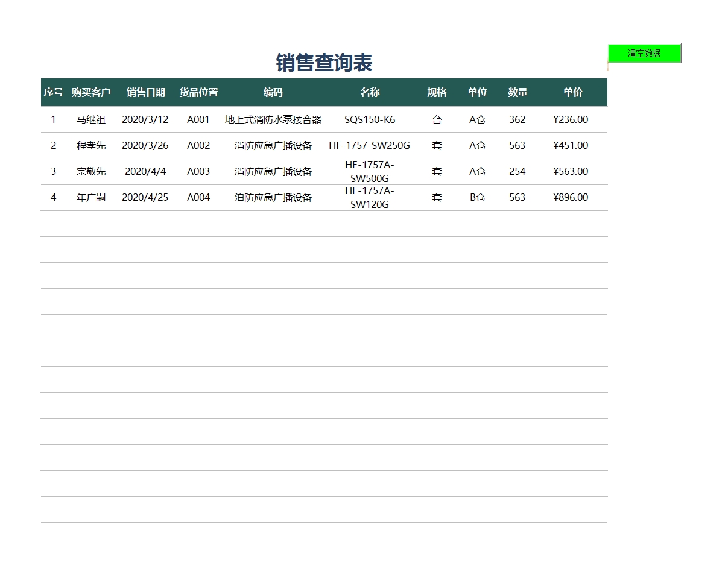
Task: Select the quantity cell 362
Action: pos(517,119)
